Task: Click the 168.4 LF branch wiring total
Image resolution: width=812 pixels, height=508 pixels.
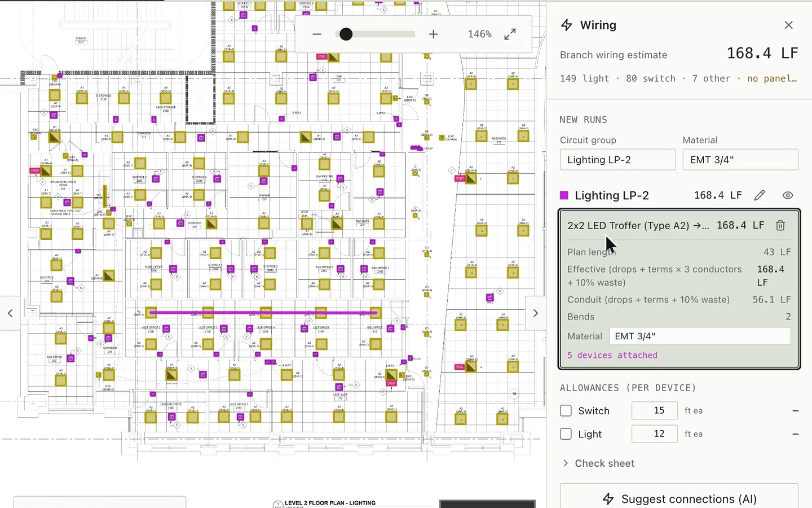Action: tap(762, 53)
